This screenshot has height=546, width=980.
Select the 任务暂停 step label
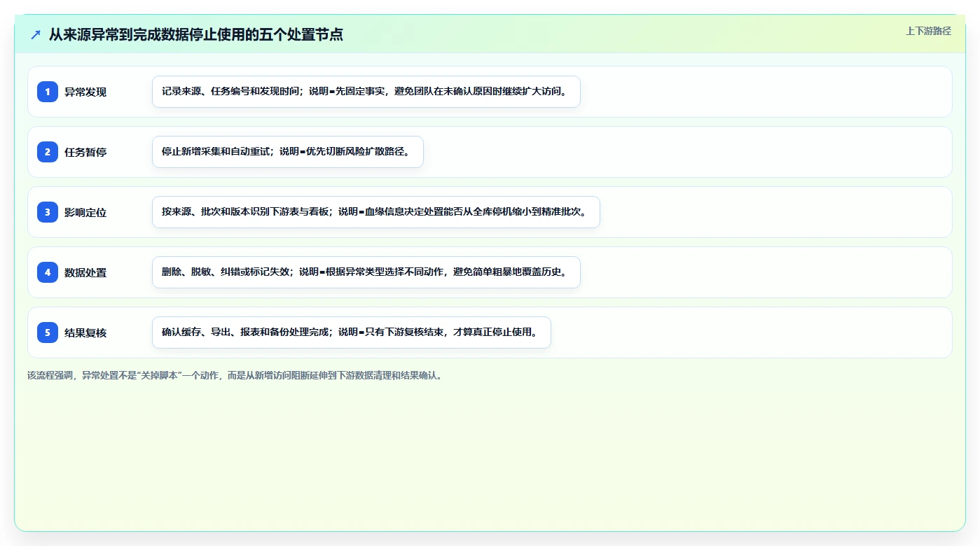pyautogui.click(x=85, y=152)
